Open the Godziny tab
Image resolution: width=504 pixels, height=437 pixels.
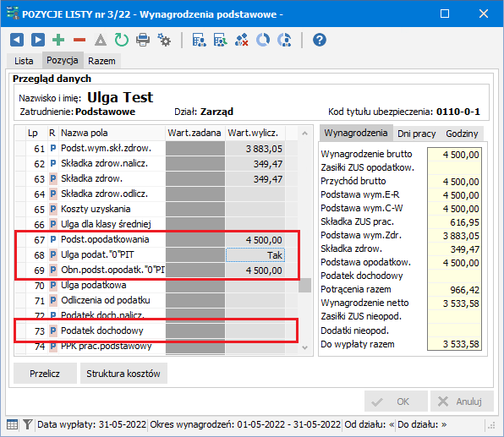point(462,134)
